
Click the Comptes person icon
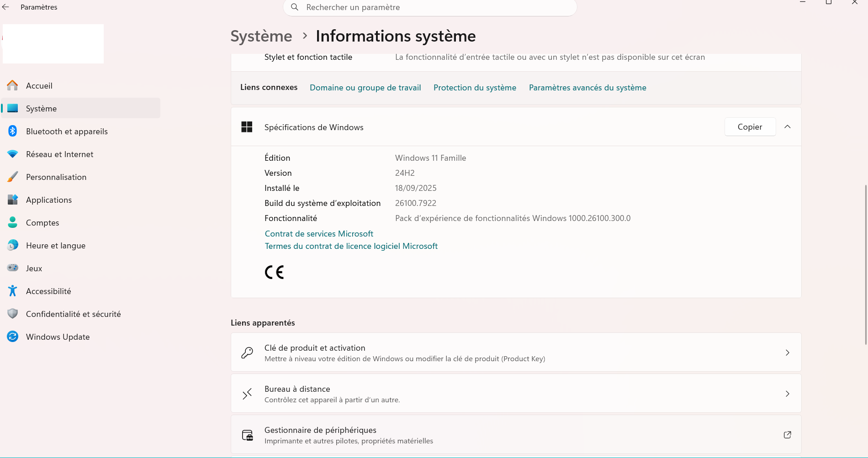(13, 222)
